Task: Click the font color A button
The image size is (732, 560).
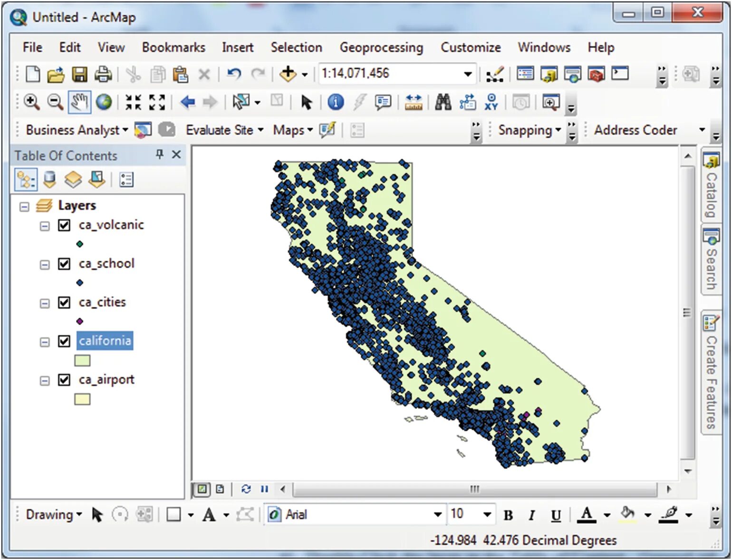Action: coord(587,515)
